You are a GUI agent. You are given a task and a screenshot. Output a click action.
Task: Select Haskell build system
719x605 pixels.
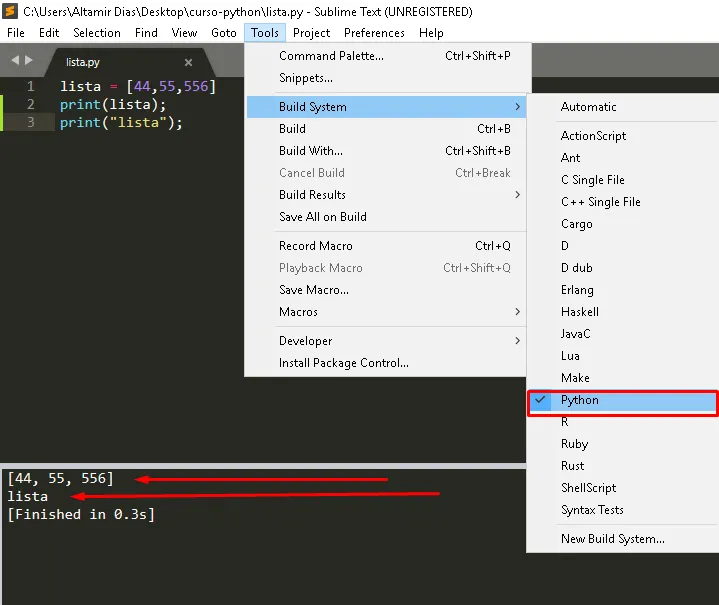tap(623, 312)
